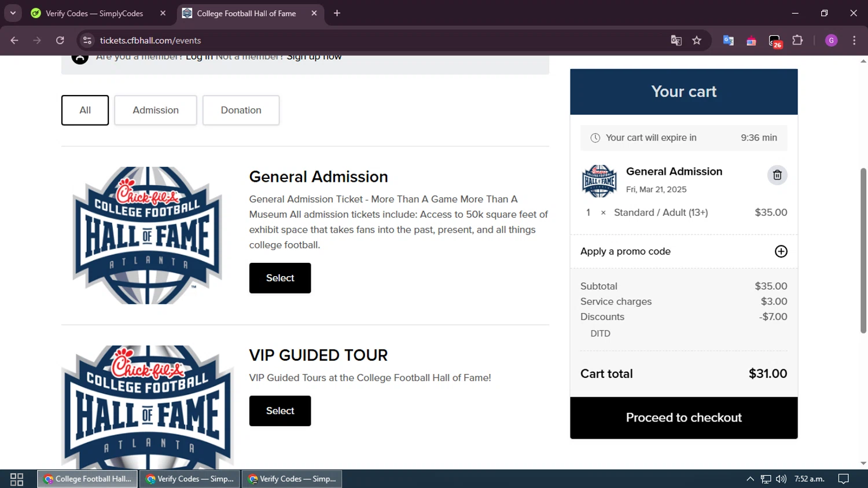The image size is (868, 488).
Task: Click the General Admission event heading
Action: pos(318,177)
